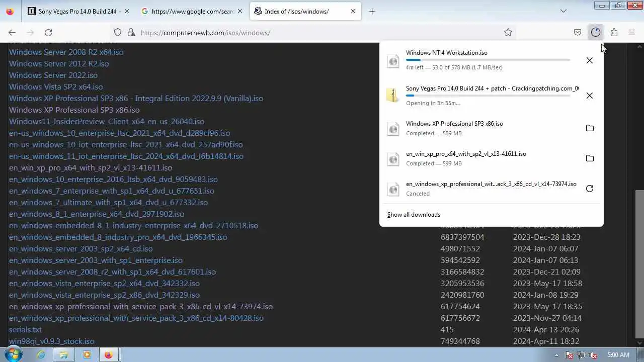Open en_windows_vista_enterprise_sp2_x86 link
The image size is (644, 362).
[x=104, y=295]
